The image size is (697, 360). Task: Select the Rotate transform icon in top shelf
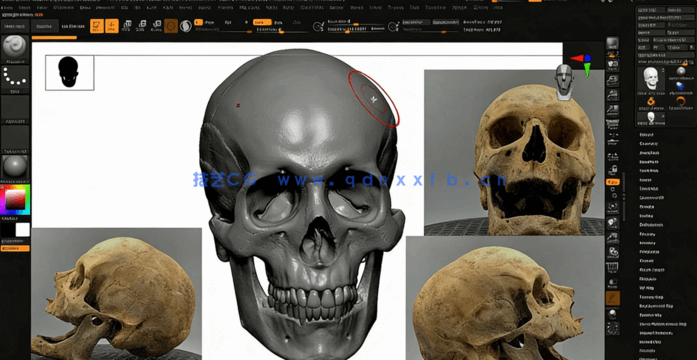156,26
